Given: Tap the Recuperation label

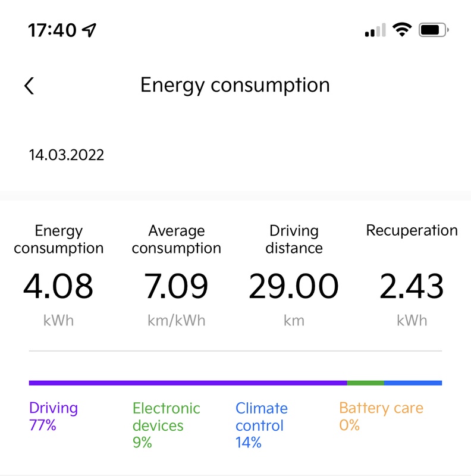Looking at the screenshot, I should coord(412,231).
